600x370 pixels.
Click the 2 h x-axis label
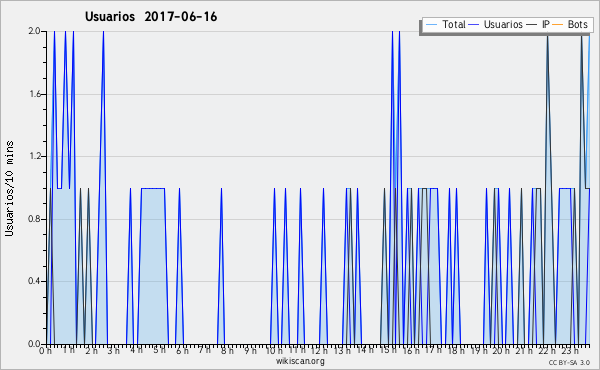[x=91, y=351]
